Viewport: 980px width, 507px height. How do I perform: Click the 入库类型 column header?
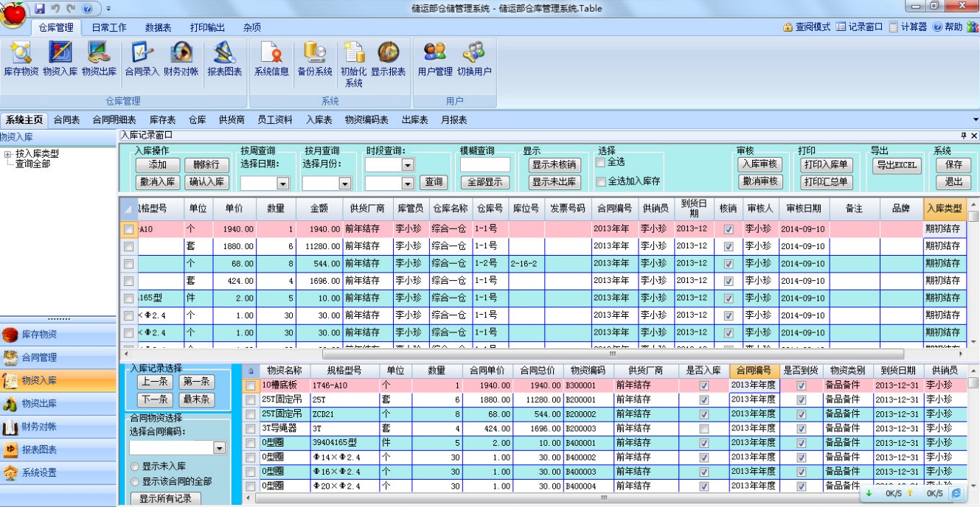944,209
